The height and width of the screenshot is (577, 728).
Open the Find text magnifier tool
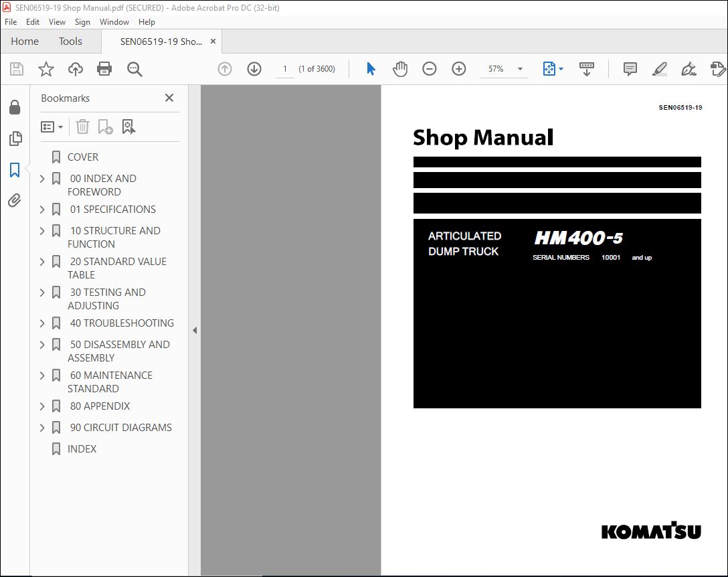tap(134, 69)
